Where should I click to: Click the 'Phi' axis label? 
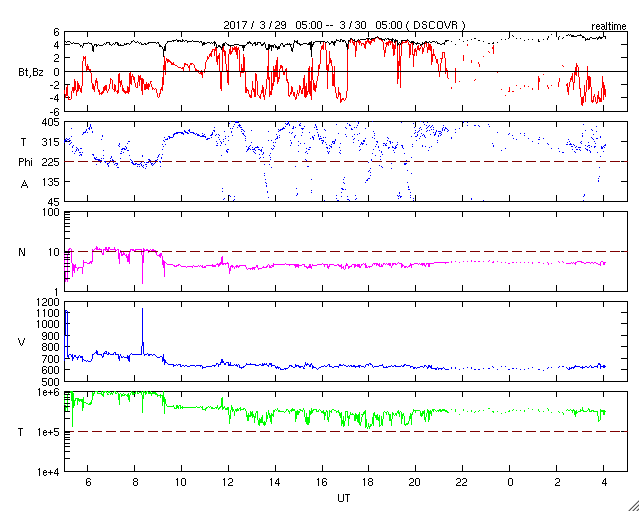point(25,162)
